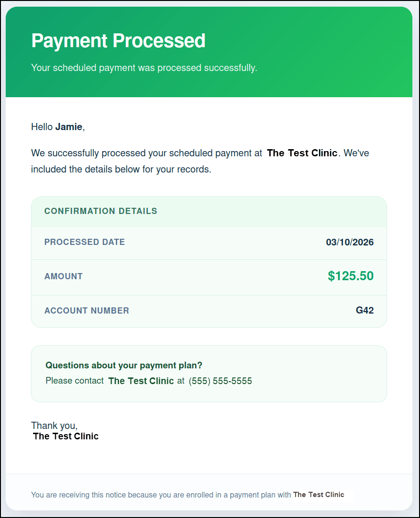Click the "CONFIRMATION DETAILS" section header

pyautogui.click(x=101, y=211)
